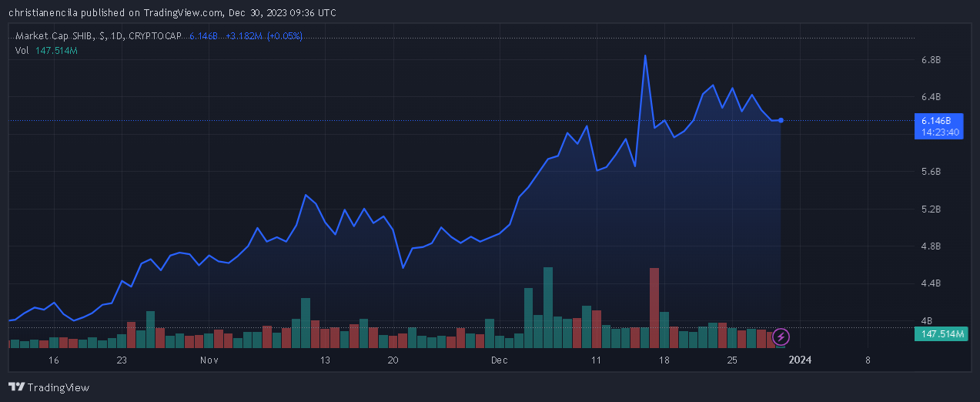The image size is (980, 402).
Task: Click the 4.4B price axis label
Action: click(931, 283)
